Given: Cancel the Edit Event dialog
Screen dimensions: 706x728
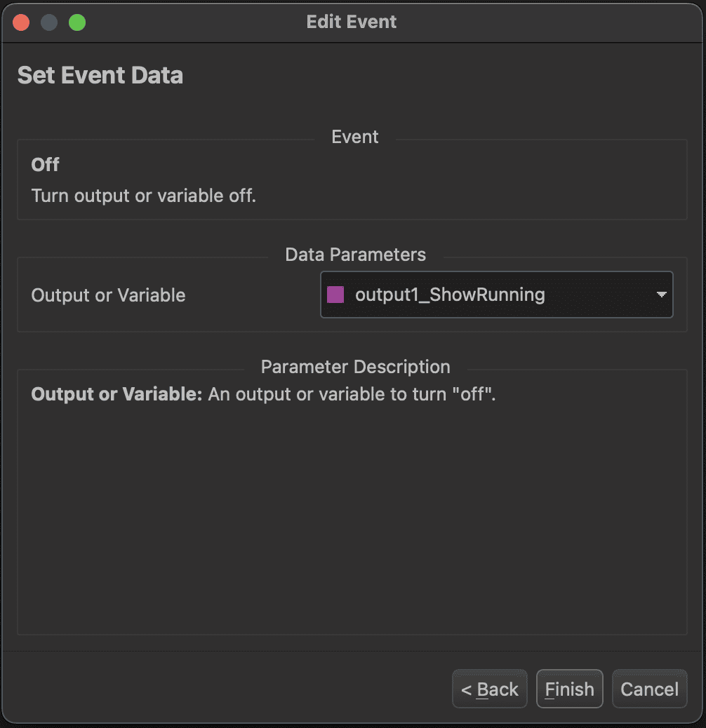Looking at the screenshot, I should click(649, 689).
